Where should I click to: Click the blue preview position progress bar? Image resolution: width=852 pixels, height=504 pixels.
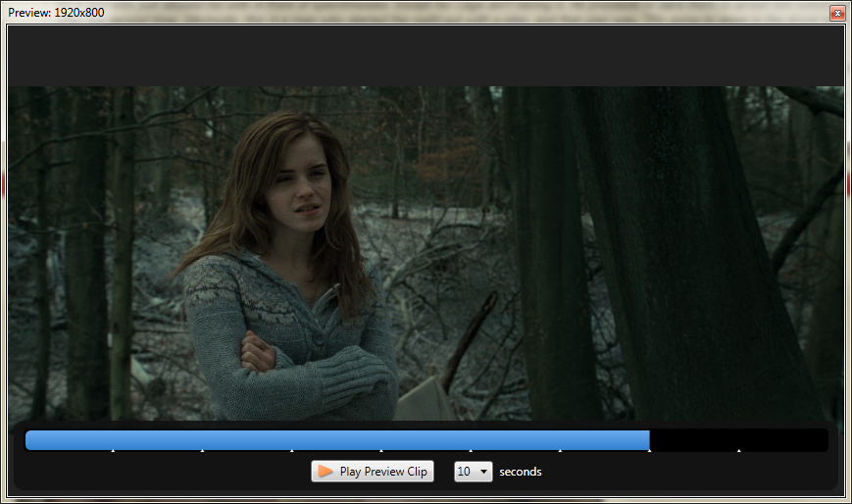[337, 440]
